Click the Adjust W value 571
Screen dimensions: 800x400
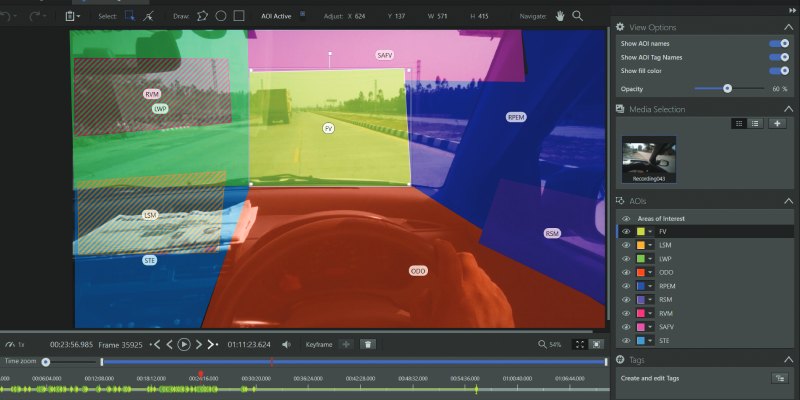coord(442,16)
